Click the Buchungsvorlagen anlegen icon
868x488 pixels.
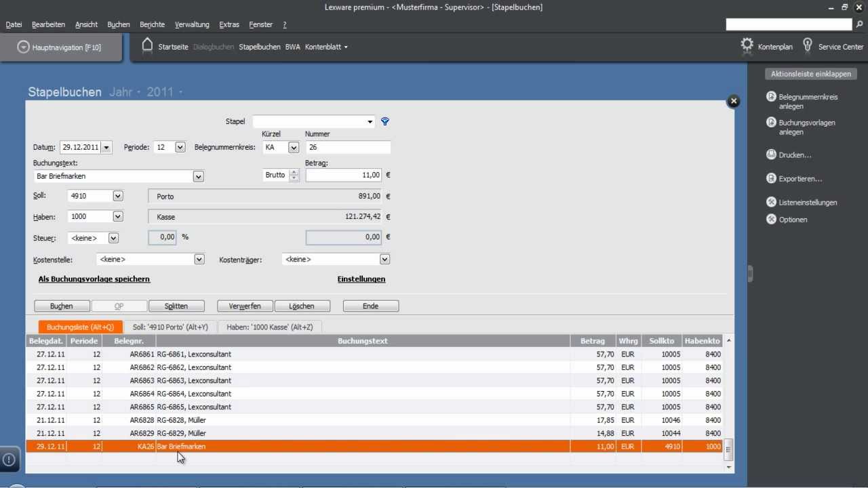771,123
